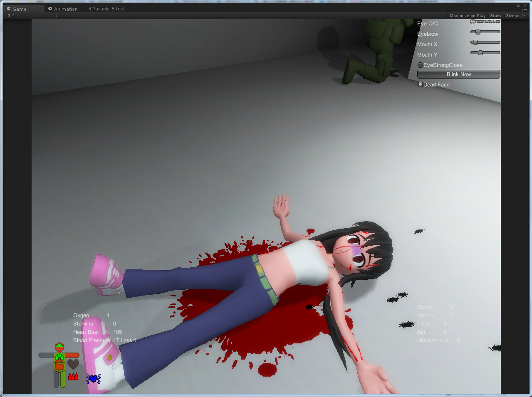Toggle Maximize on Play
532x397 pixels.
tap(468, 16)
